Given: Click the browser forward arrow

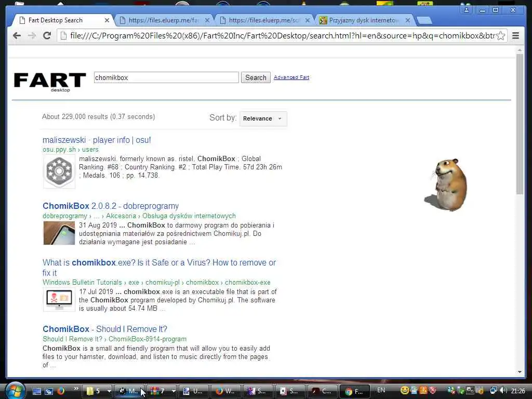Looking at the screenshot, I should coord(32,36).
